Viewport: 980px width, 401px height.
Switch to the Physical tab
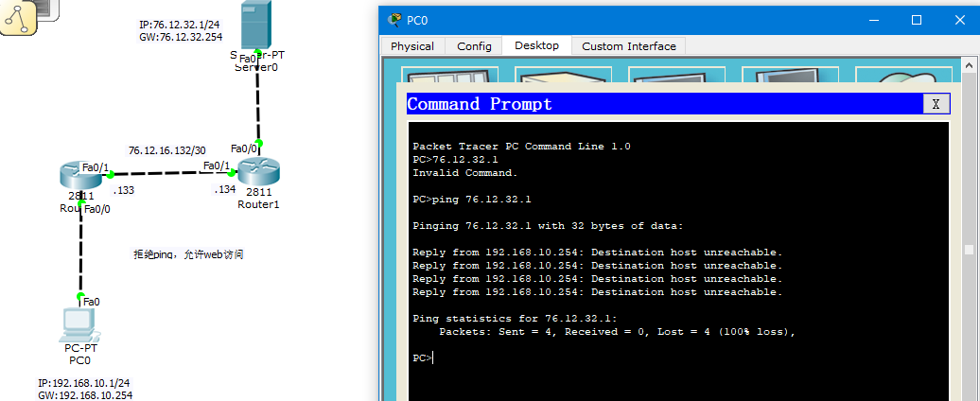pyautogui.click(x=412, y=46)
